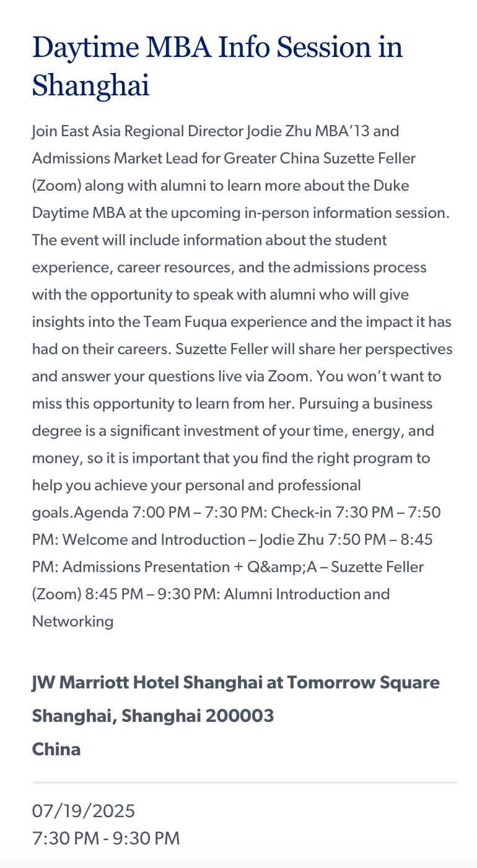The width and height of the screenshot is (477, 868).
Task: Click the word Networking
Action: pos(73,622)
